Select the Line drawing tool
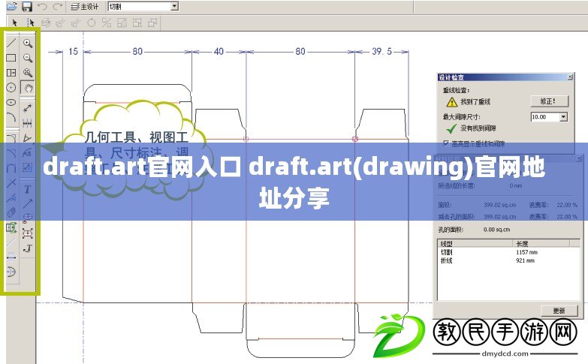The height and width of the screenshot is (364, 588). click(11, 42)
